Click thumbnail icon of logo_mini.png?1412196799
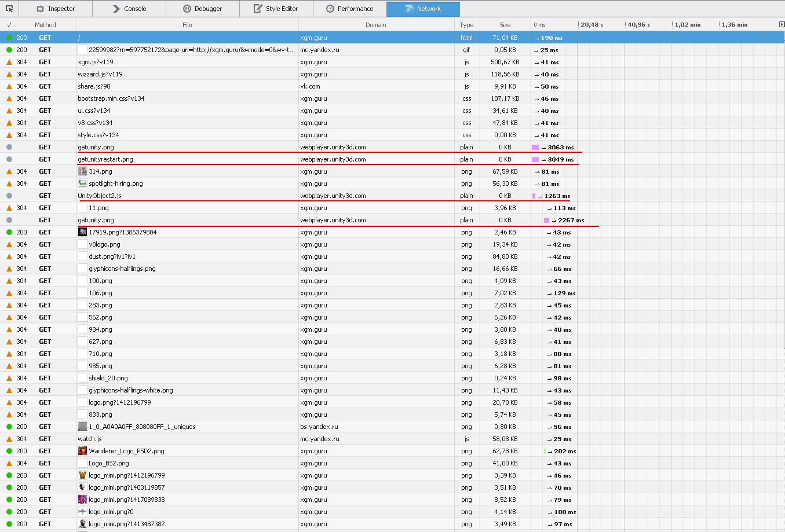The image size is (785, 532). pyautogui.click(x=82, y=475)
